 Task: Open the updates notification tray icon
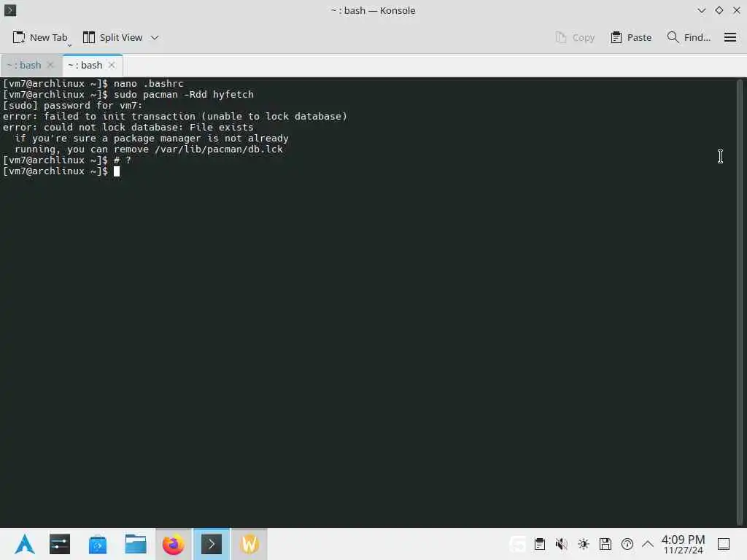click(627, 544)
